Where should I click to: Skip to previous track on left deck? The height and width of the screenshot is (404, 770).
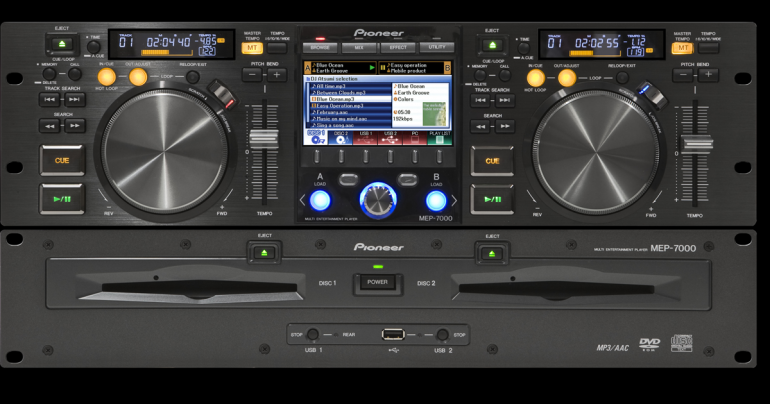coord(50,99)
